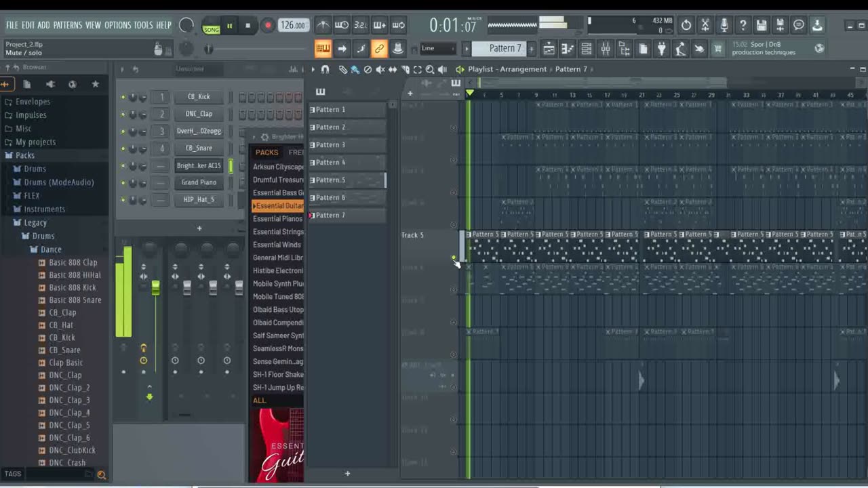
Task: Mute the CB_Snare channel with its green LED
Action: tap(123, 148)
